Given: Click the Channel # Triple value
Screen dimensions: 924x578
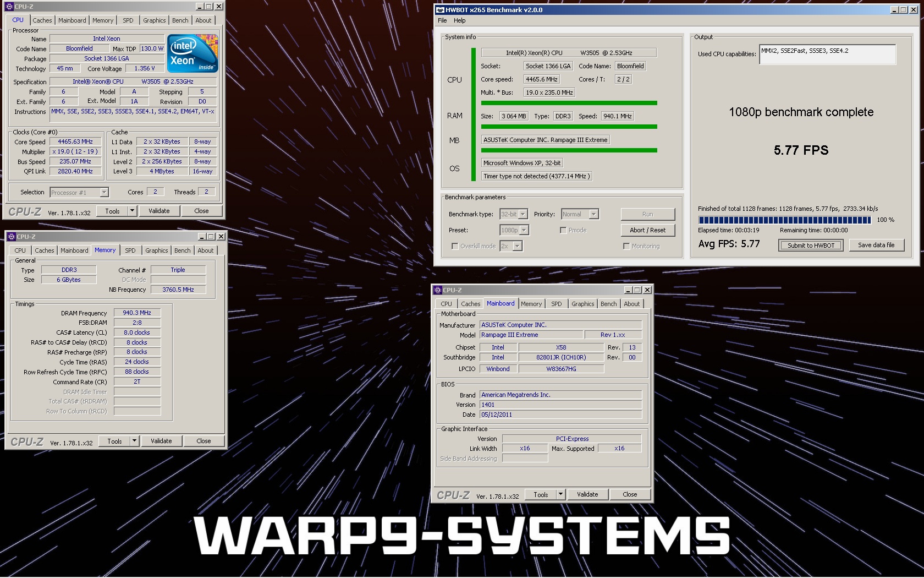Looking at the screenshot, I should (178, 270).
